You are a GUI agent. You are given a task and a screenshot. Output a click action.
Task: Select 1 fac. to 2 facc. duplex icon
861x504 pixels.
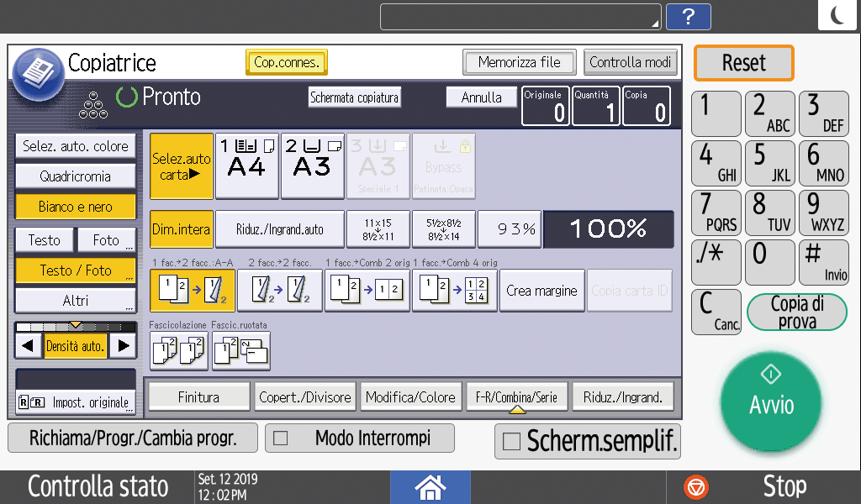(193, 290)
